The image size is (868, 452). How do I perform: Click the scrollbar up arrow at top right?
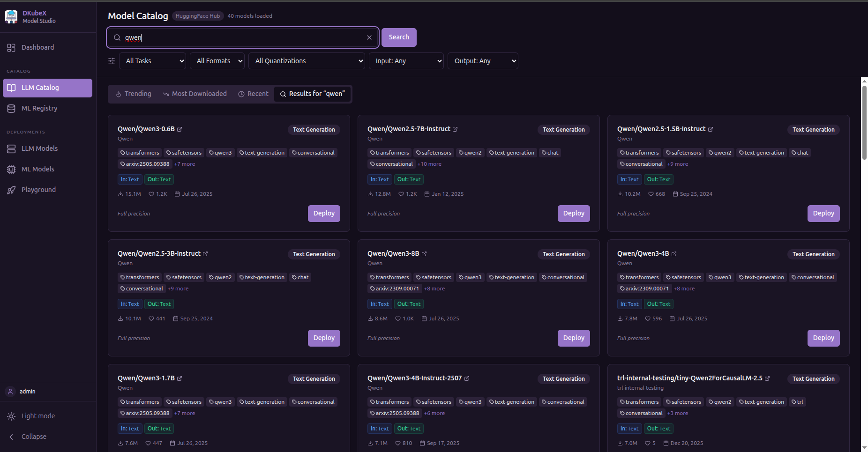click(865, 81)
